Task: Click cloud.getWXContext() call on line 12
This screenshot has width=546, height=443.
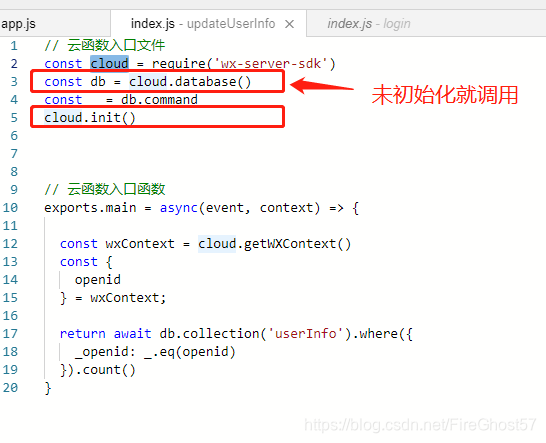Action: 274,244
